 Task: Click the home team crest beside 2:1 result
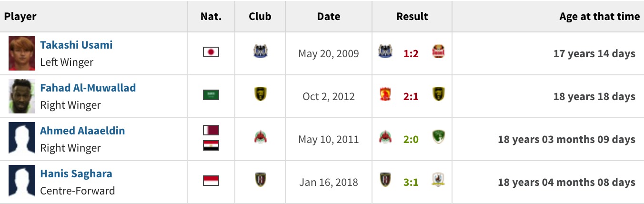pos(385,94)
